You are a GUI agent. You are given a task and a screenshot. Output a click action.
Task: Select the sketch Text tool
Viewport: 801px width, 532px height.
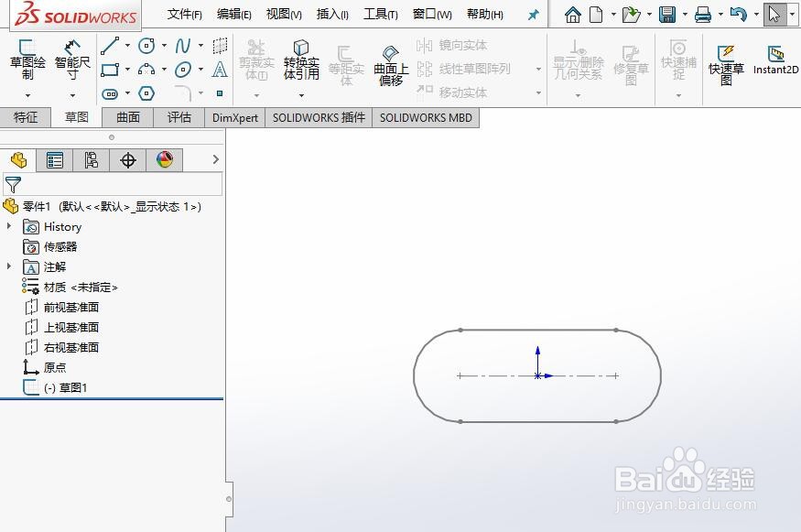[x=220, y=69]
